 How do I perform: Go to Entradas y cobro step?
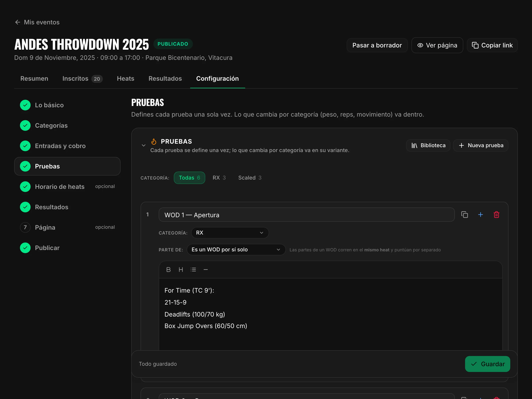click(67, 146)
